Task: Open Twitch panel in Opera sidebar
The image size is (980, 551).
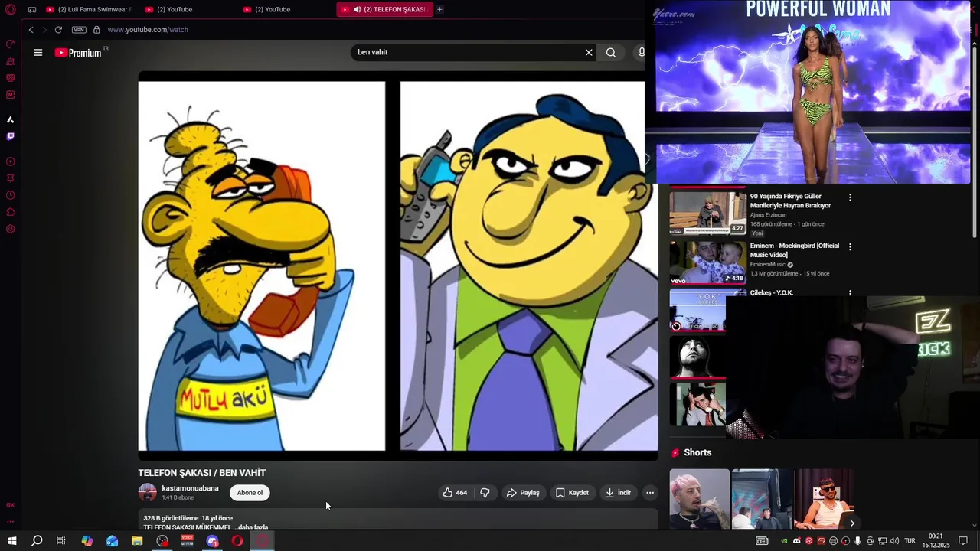Action: pyautogui.click(x=11, y=137)
